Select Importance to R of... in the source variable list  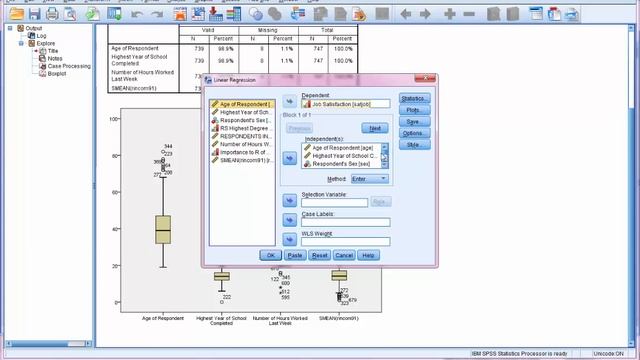point(242,152)
